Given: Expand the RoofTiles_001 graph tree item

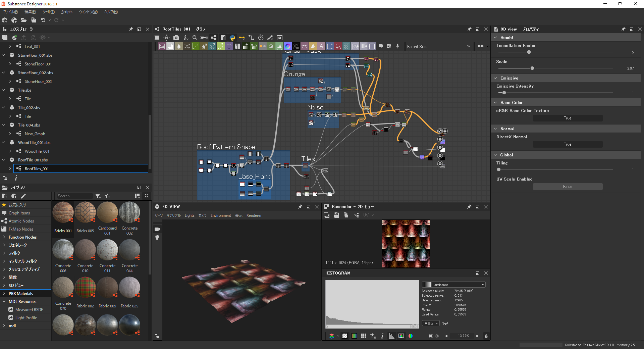Looking at the screenshot, I should (x=10, y=168).
